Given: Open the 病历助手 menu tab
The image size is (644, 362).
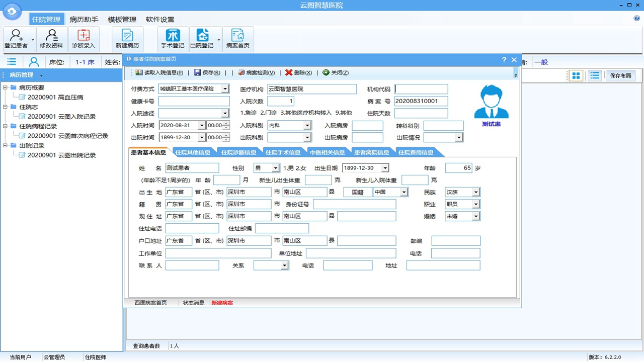Looking at the screenshot, I should (84, 20).
